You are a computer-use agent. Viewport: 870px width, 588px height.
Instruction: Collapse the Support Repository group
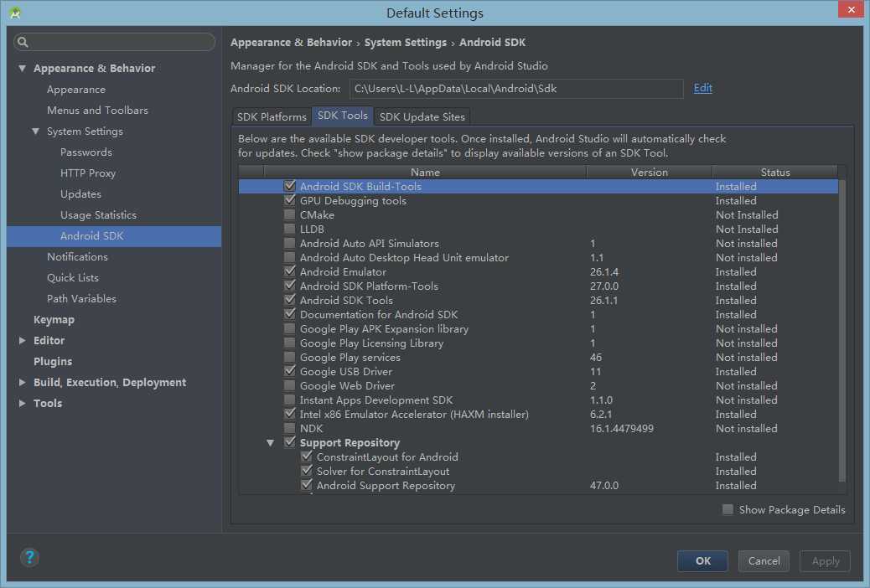(x=271, y=443)
